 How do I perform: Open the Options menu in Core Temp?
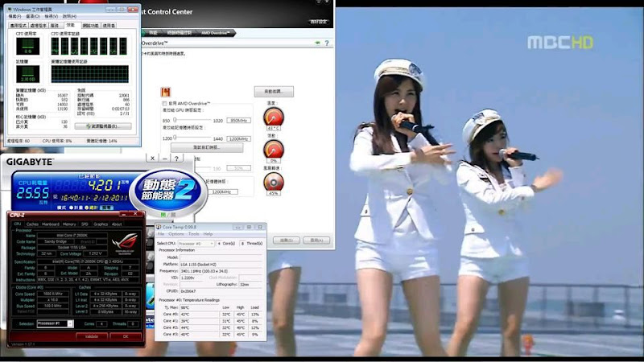[176, 234]
